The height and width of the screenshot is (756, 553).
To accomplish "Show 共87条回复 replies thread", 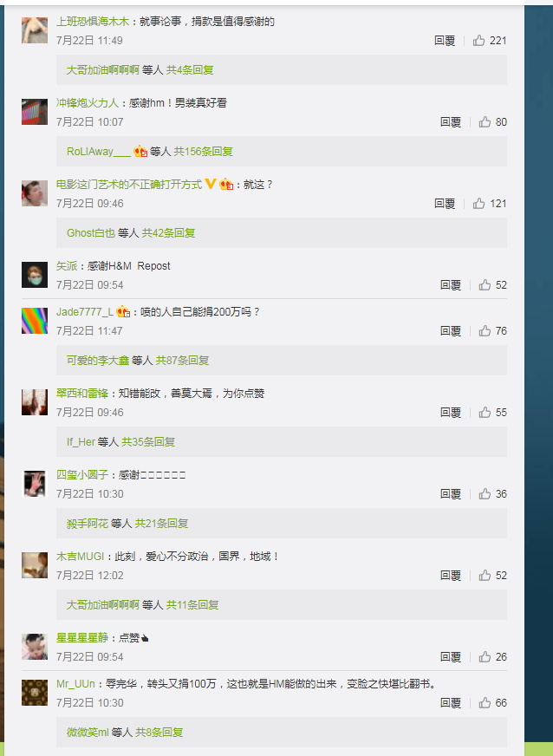I will coord(182,360).
